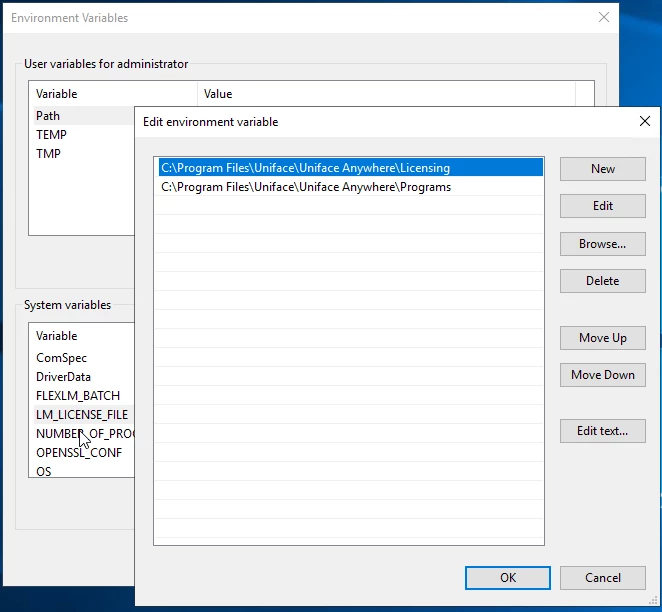
Task: Click the Variable column header in user variables
Action: pos(113,94)
